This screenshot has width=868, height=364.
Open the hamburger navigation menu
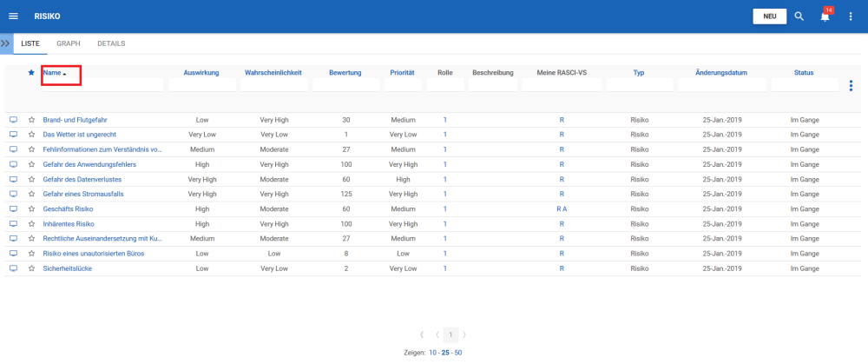point(13,16)
